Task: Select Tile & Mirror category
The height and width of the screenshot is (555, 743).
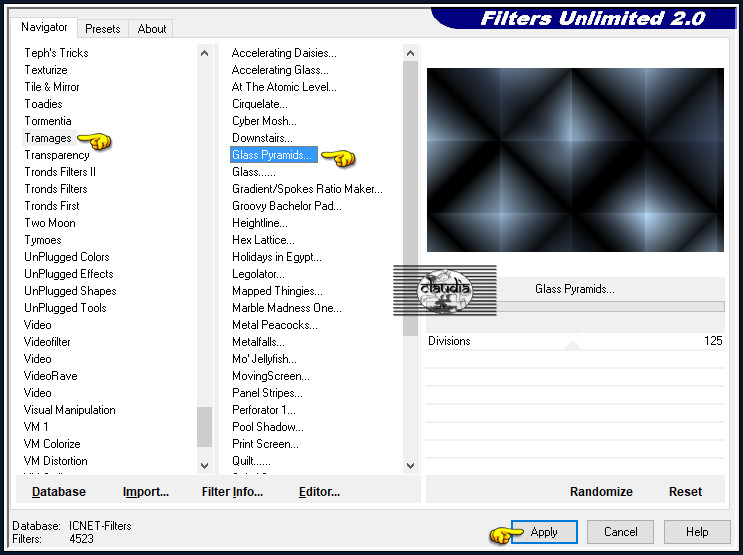Action: click(52, 87)
